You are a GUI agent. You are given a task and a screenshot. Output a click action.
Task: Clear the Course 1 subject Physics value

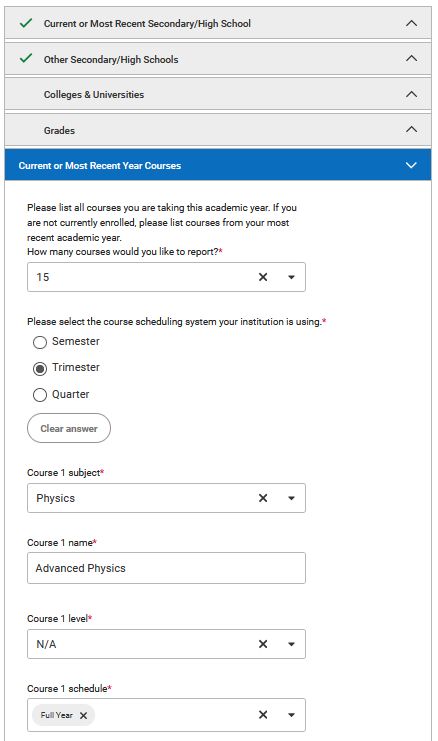click(263, 498)
